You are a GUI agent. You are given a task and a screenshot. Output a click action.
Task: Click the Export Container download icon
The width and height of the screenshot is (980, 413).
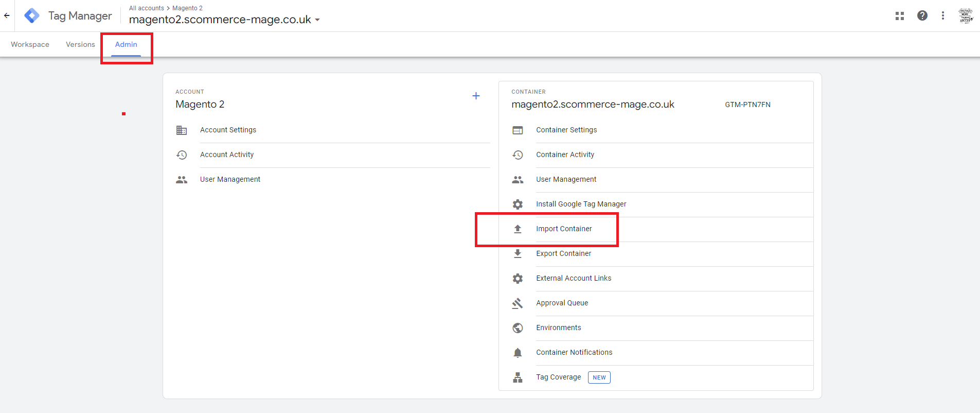point(518,254)
